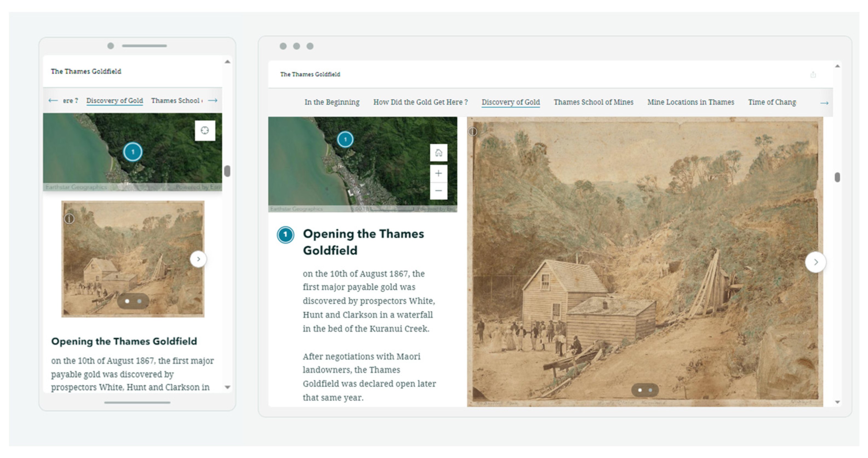Show image info on large desktop photo
Image resolution: width=868 pixels, height=458 pixels.
[x=473, y=132]
